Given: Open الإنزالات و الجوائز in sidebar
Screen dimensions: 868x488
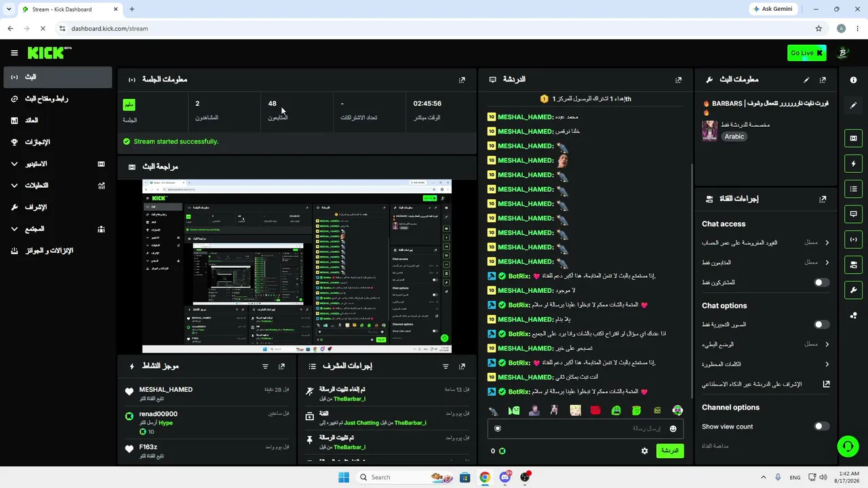Looking at the screenshot, I should click(x=58, y=251).
